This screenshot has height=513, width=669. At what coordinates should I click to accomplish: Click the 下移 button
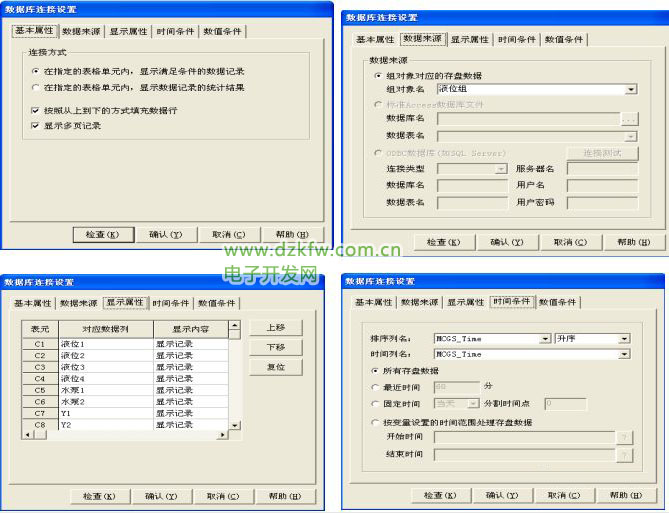click(x=276, y=347)
